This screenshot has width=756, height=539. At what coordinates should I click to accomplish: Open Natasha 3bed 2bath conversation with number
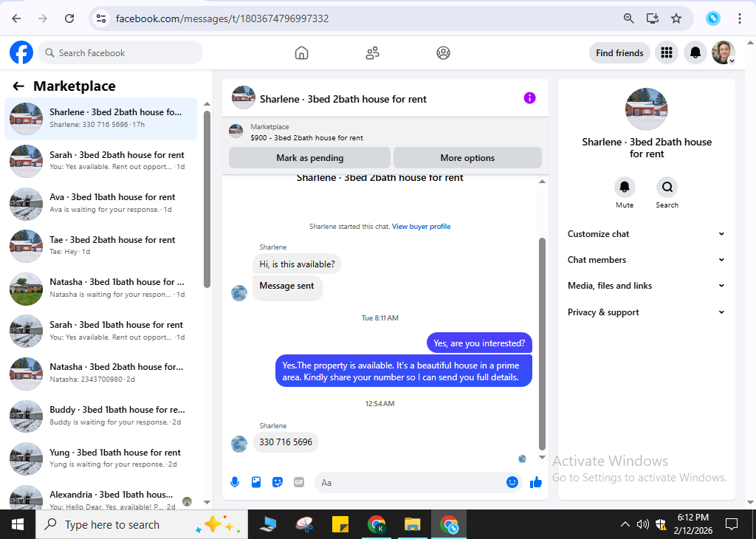pos(100,373)
